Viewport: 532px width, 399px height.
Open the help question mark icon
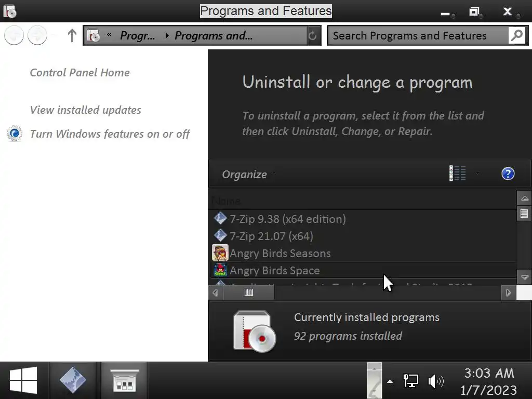tap(508, 174)
